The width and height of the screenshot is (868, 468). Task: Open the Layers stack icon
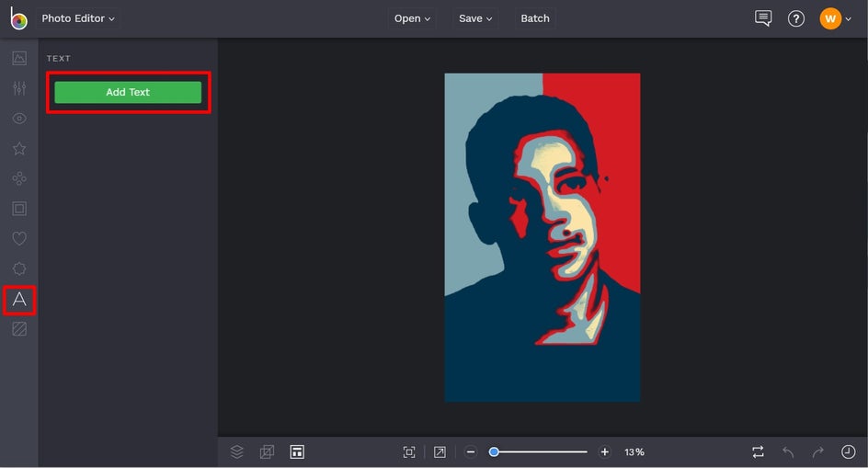click(237, 452)
